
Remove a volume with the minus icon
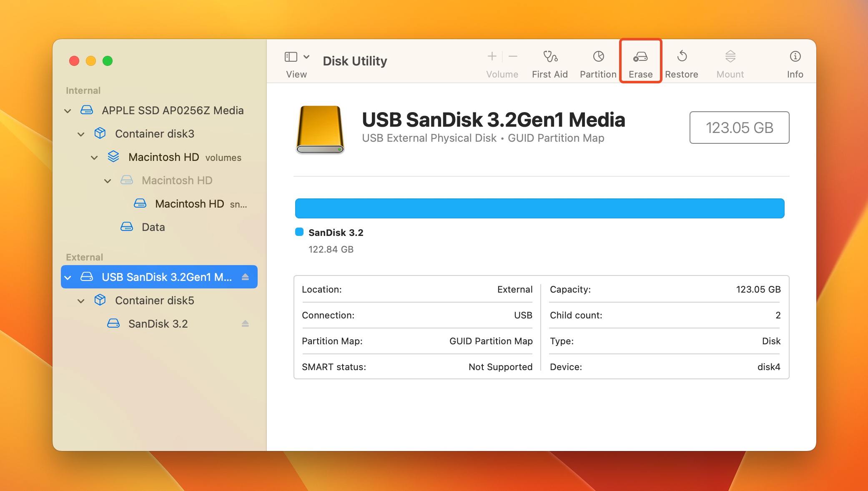point(513,56)
